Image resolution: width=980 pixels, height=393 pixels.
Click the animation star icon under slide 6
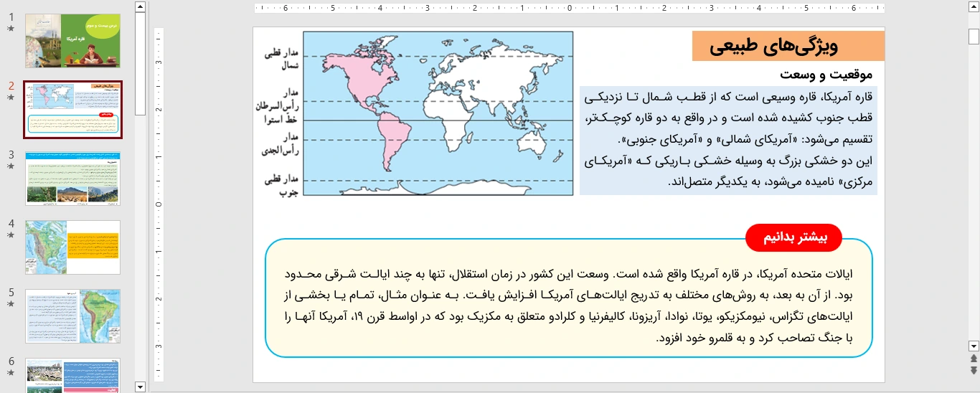[x=10, y=373]
